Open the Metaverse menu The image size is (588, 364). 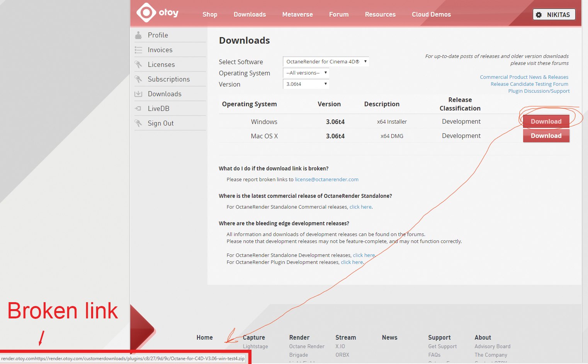297,15
